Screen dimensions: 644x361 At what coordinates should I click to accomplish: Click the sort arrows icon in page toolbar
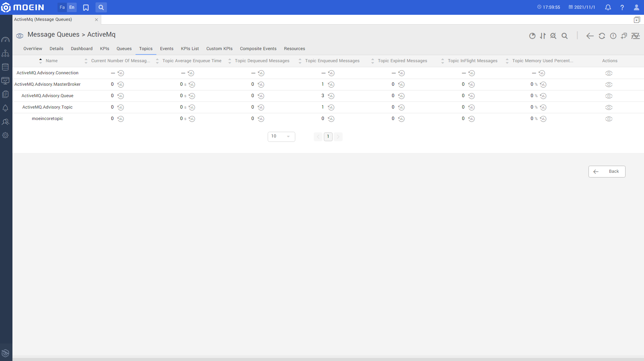click(x=543, y=36)
